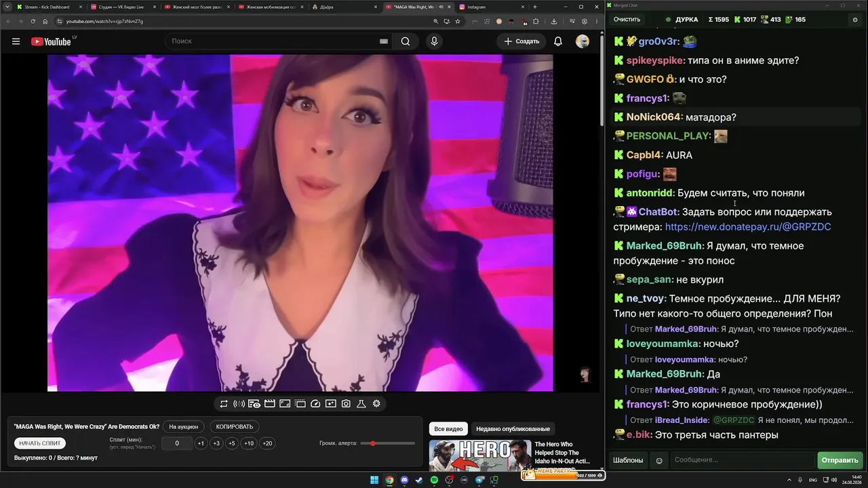Open a new Chrome tab
This screenshot has height=488, width=868.
coord(535,7)
